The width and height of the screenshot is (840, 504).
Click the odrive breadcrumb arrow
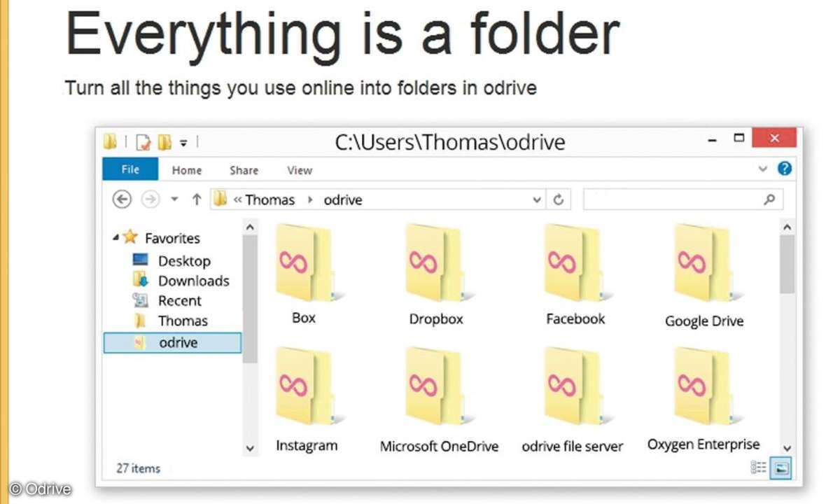[x=310, y=200]
